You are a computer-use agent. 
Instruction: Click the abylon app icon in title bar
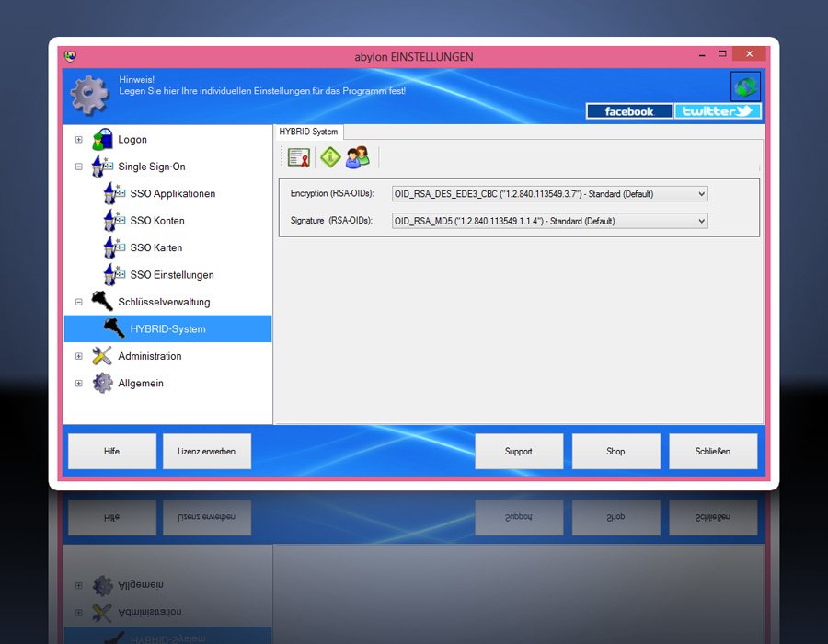point(70,56)
